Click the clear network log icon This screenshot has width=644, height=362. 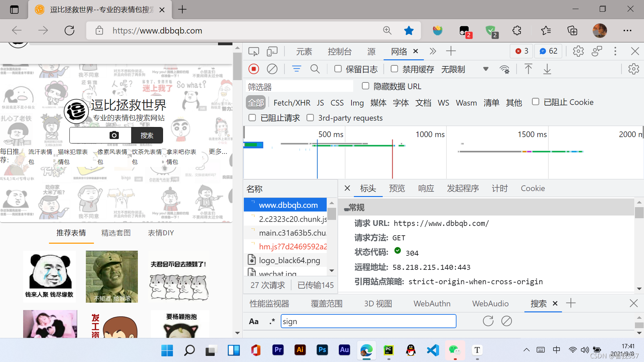(x=272, y=69)
